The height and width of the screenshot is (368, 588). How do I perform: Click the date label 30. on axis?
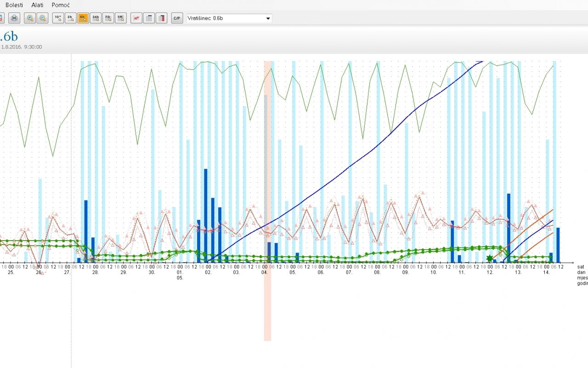(152, 272)
